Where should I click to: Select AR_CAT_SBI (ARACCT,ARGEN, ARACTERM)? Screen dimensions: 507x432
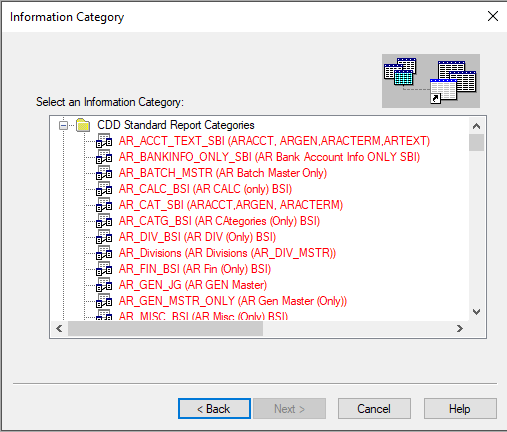point(231,205)
